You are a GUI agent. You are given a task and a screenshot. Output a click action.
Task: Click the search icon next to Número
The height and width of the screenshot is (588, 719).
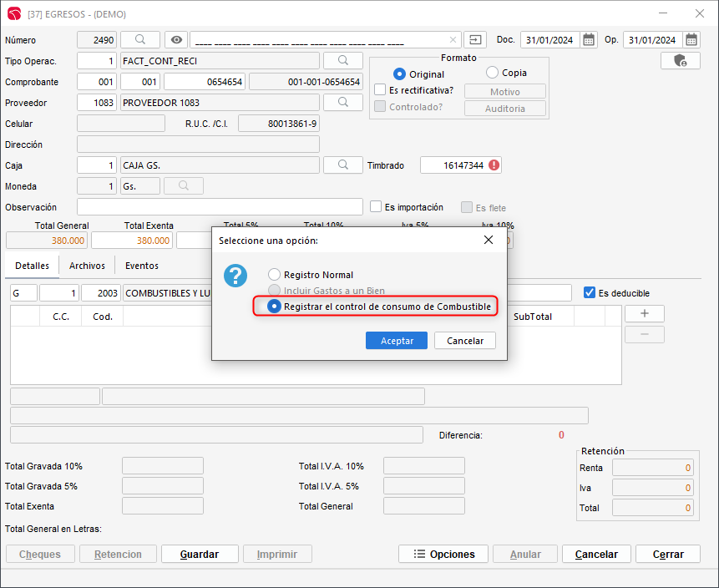[140, 39]
